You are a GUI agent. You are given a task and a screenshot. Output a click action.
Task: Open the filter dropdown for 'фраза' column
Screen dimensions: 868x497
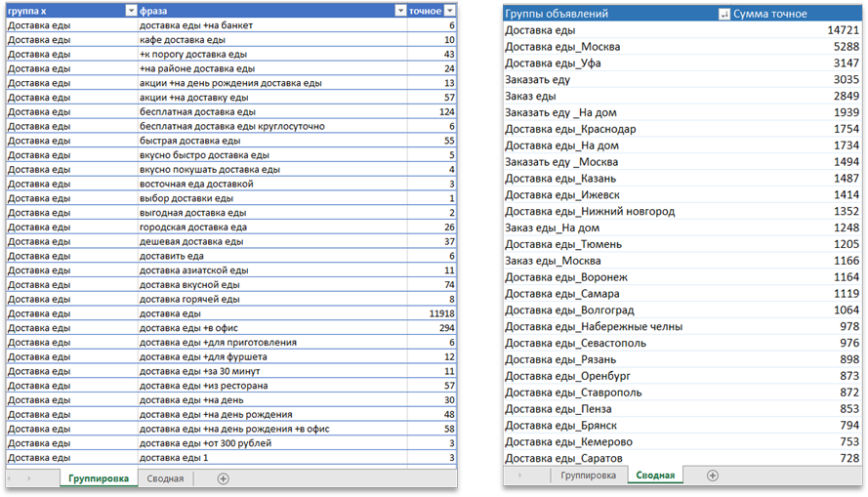click(x=400, y=10)
